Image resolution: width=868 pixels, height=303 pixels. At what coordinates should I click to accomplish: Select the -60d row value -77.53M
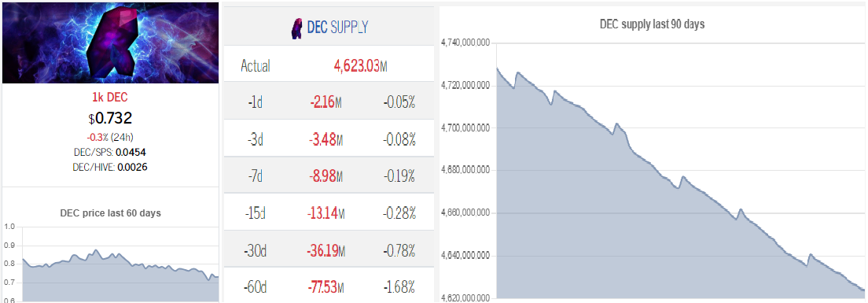coord(325,288)
